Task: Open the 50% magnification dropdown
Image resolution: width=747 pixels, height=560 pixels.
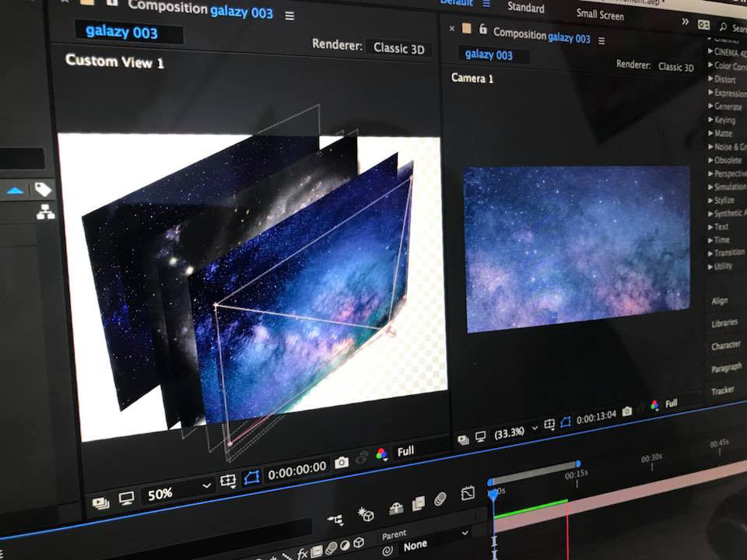Action: (179, 491)
